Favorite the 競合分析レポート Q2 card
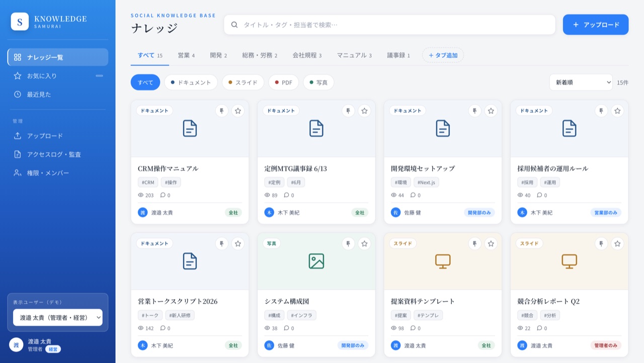Image resolution: width=644 pixels, height=363 pixels. coord(617,243)
